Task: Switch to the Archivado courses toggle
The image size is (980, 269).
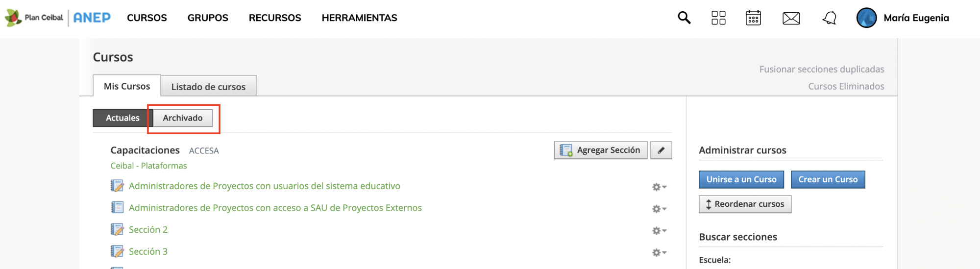Action: pyautogui.click(x=183, y=118)
